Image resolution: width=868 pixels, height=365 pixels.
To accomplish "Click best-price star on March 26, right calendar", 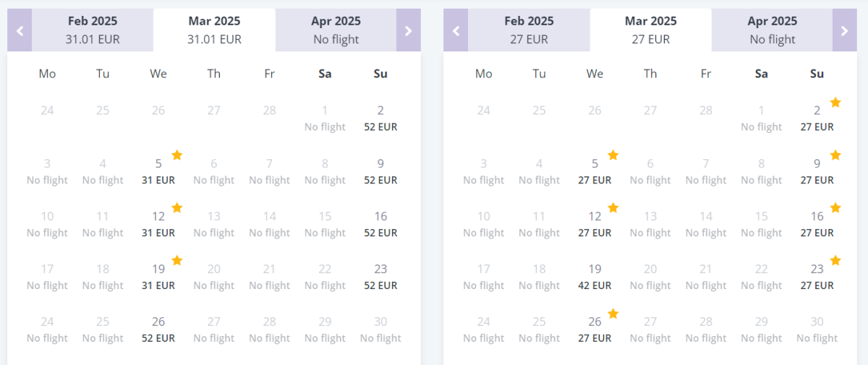I will (x=613, y=314).
